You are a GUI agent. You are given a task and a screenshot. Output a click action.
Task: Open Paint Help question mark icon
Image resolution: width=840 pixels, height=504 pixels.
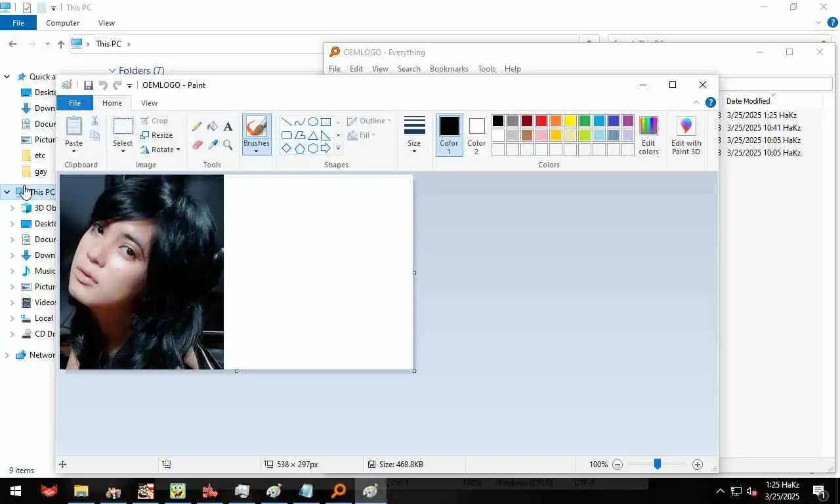click(x=710, y=102)
